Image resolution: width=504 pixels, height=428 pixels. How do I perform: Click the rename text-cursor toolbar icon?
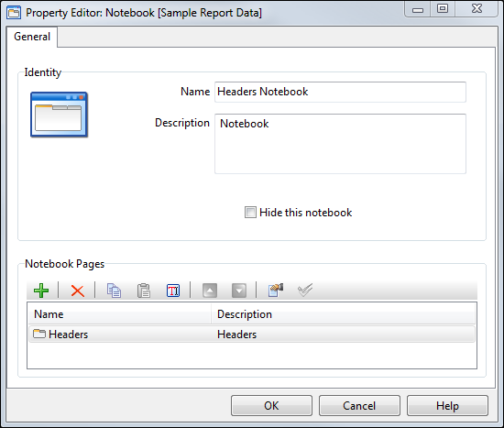(173, 291)
